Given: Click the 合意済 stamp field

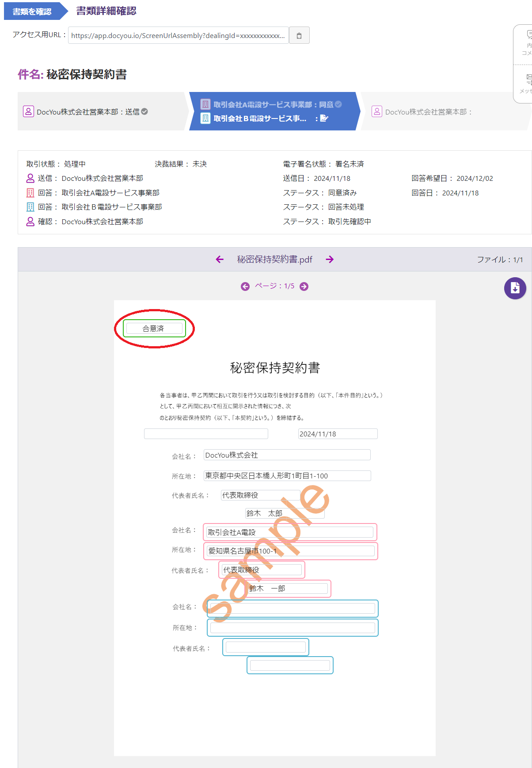Looking at the screenshot, I should (154, 329).
